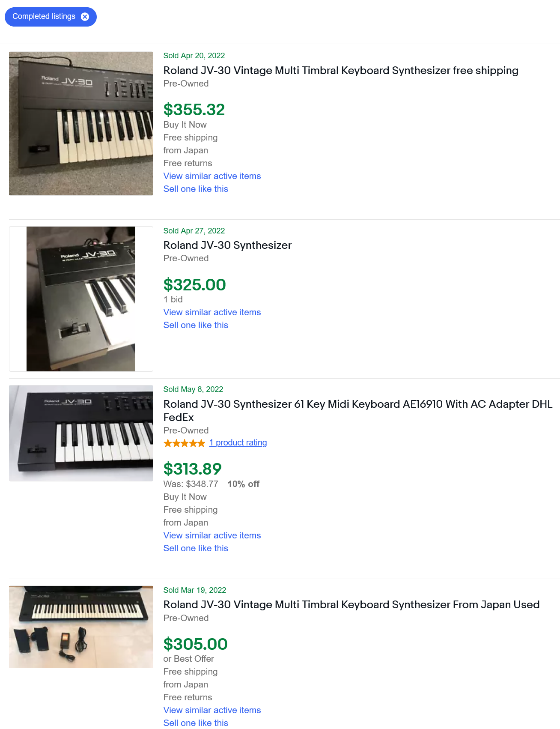The width and height of the screenshot is (560, 729).
Task: Click Sell one like this under the first listing
Action: 196,189
